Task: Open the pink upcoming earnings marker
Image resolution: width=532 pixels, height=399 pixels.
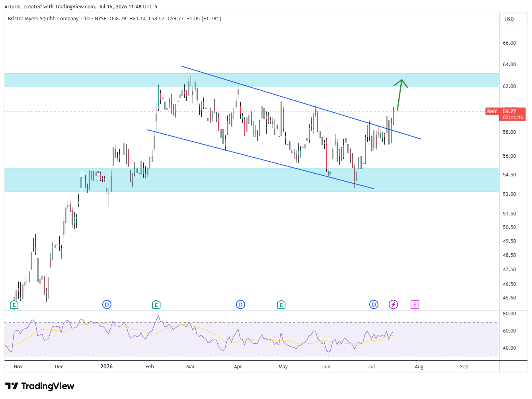Action: [x=415, y=305]
